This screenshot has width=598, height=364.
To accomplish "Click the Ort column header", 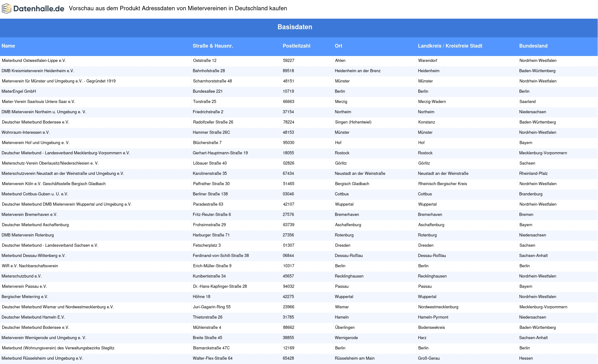I will tap(339, 46).
